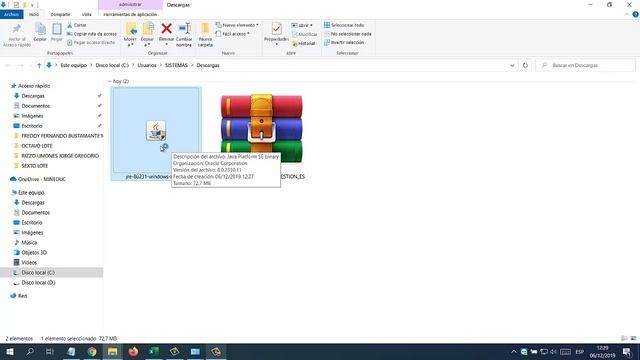Click the Copiar a ribbon icon
The height and width of the screenshot is (360, 640).
(x=148, y=29)
